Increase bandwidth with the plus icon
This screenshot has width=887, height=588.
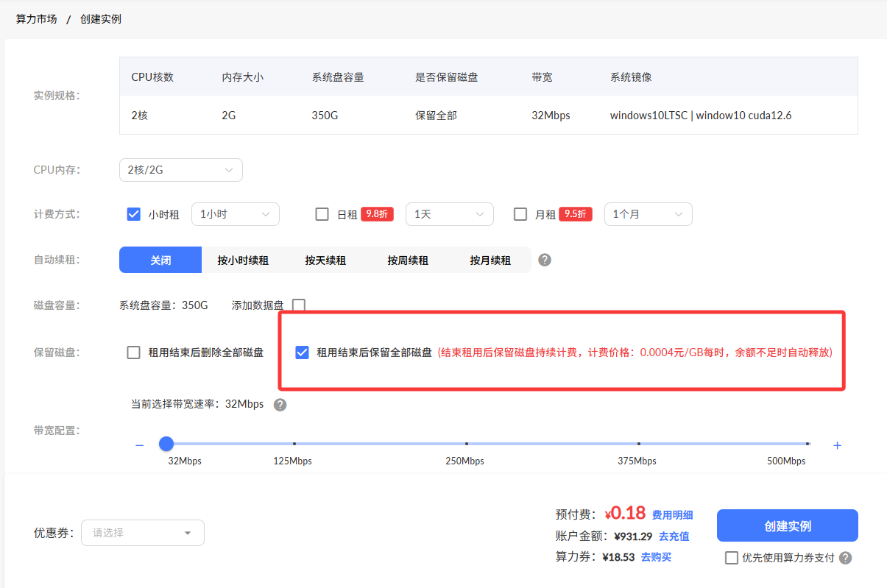point(837,445)
